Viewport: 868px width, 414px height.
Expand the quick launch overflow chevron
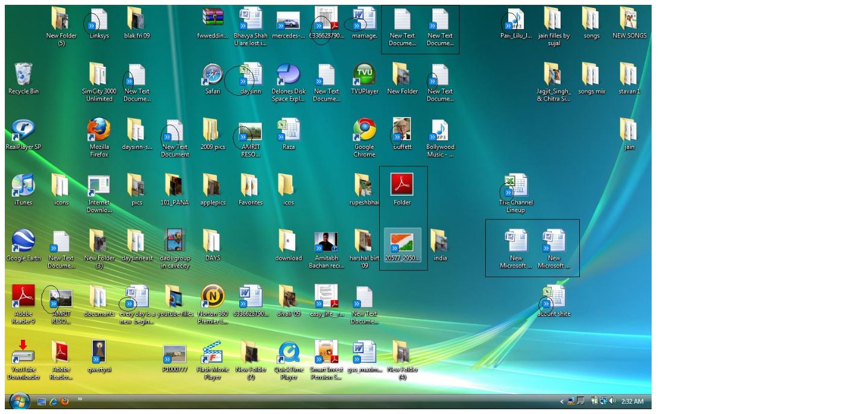[x=80, y=399]
